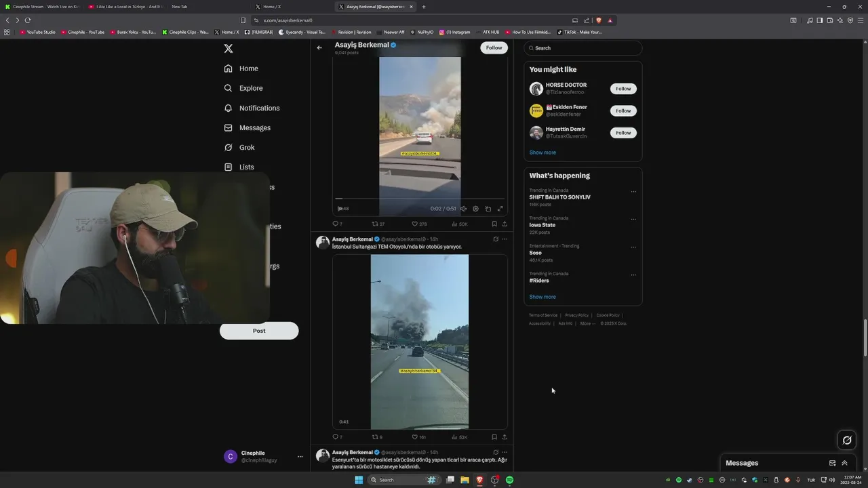The image size is (868, 488).
Task: Open more options on the Sultangazi post
Action: click(505, 239)
